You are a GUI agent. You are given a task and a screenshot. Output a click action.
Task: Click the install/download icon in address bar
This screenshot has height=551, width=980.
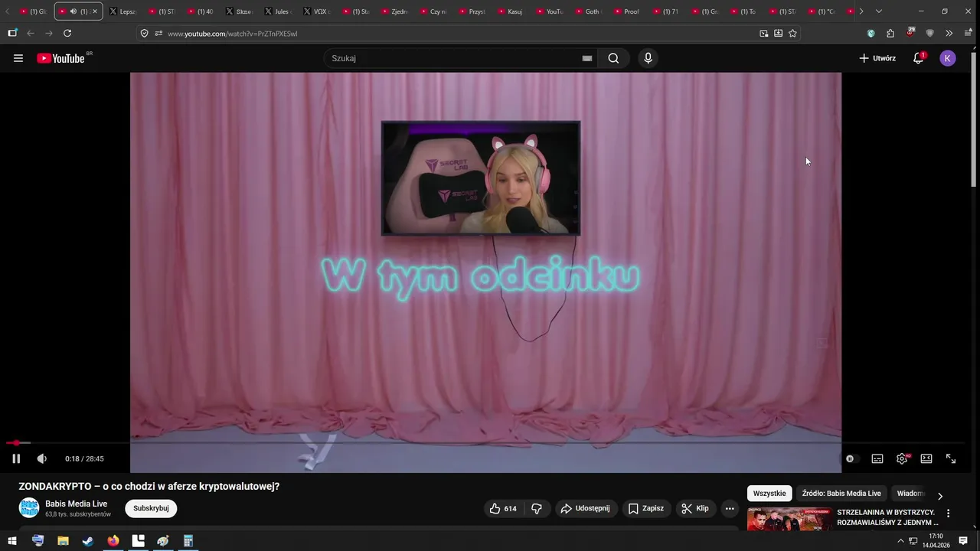778,33
